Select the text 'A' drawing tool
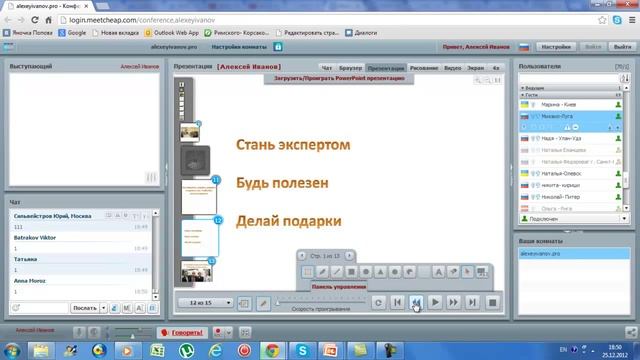The height and width of the screenshot is (360, 640). [x=438, y=272]
